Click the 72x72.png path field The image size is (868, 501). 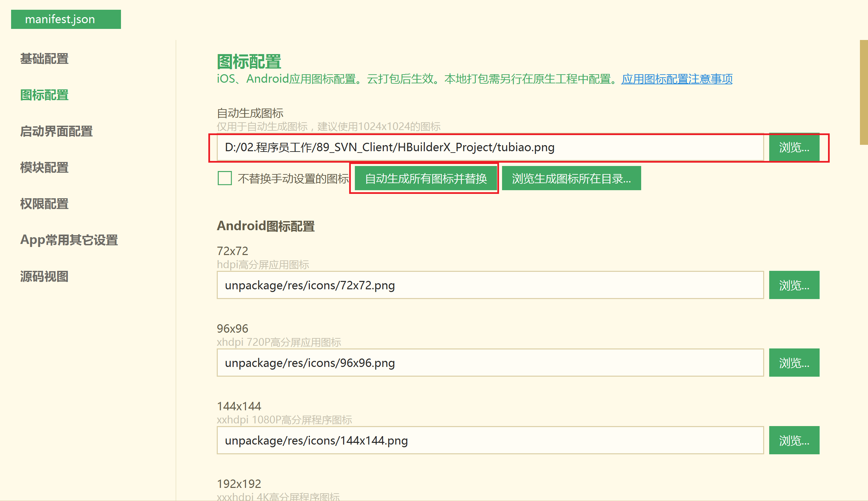point(490,285)
